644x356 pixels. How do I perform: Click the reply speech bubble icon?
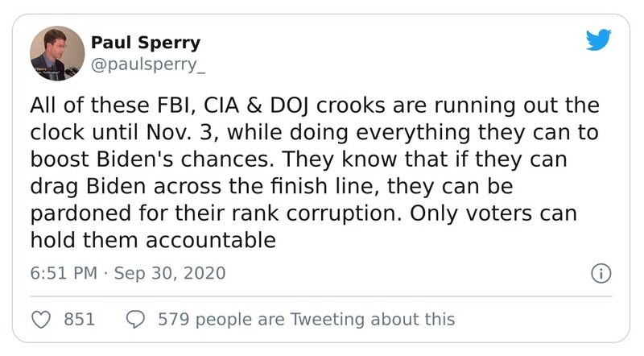tap(136, 319)
